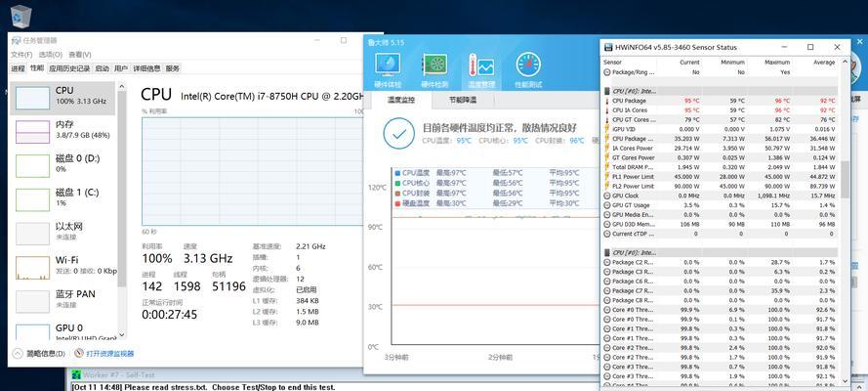Click Total DRAM Power bolt icon
Screen dimensions: 868x391
[x=606, y=167]
